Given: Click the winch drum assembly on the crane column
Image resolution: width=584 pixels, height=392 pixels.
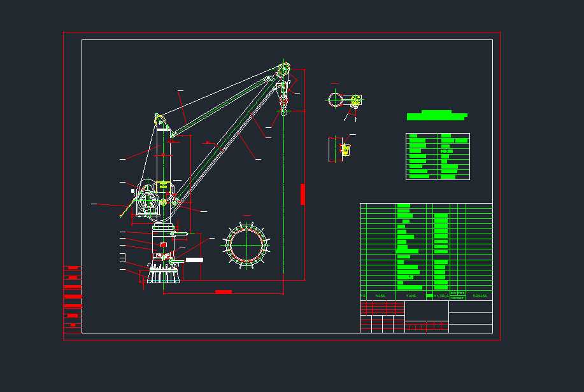Looking at the screenshot, I should (148, 199).
